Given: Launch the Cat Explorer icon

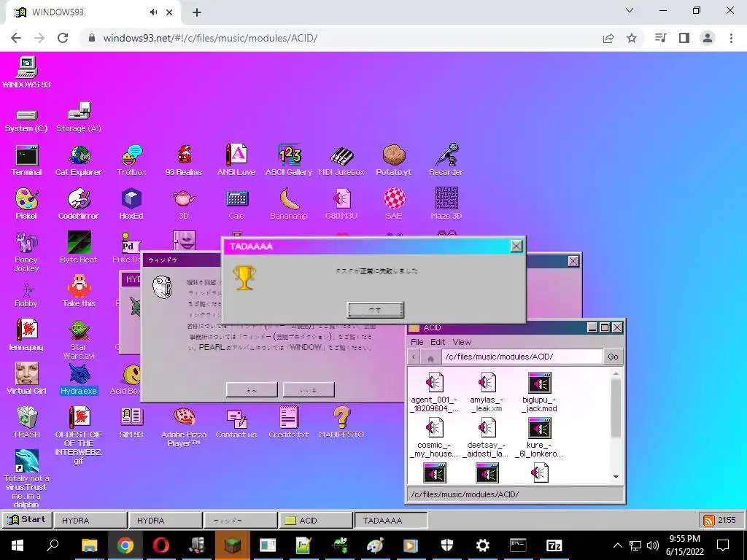Looking at the screenshot, I should click(79, 155).
